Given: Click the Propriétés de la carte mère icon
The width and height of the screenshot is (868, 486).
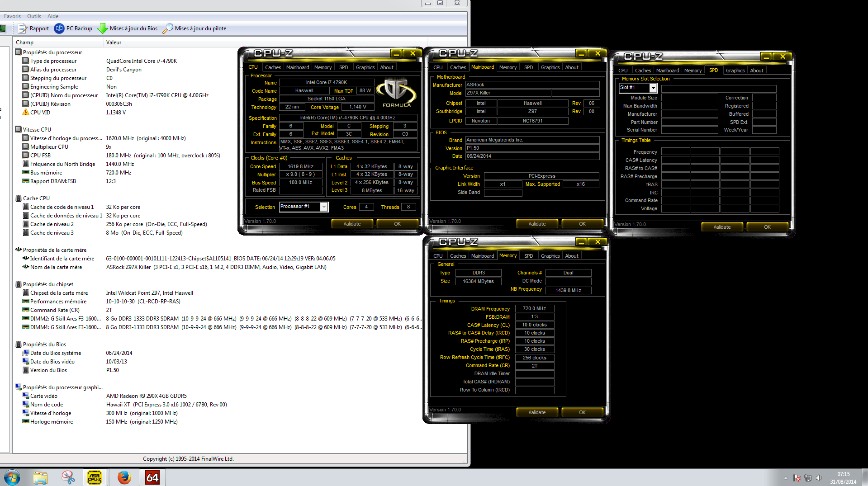Looking at the screenshot, I should pos(19,250).
